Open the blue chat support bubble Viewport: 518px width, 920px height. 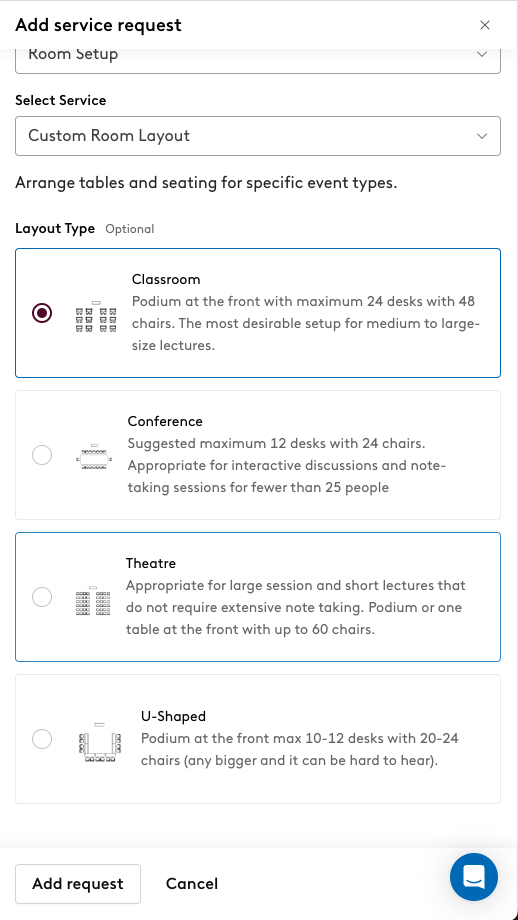(x=474, y=877)
